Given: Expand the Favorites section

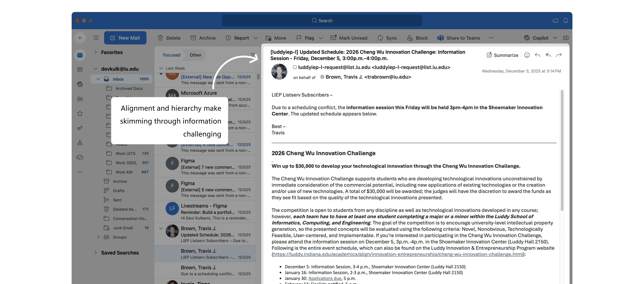Looking at the screenshot, I should click(96, 52).
